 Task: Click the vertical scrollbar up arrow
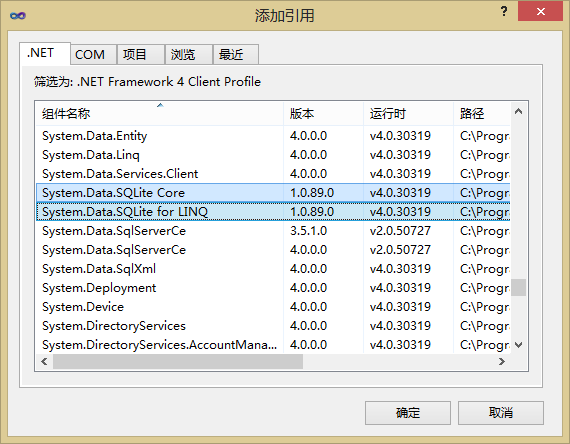click(519, 111)
